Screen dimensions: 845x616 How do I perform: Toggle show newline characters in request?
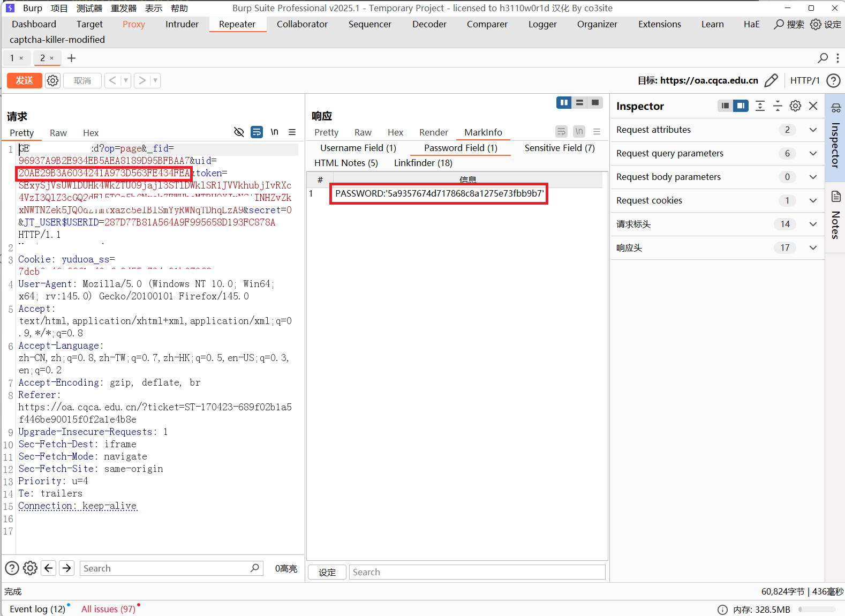[275, 132]
